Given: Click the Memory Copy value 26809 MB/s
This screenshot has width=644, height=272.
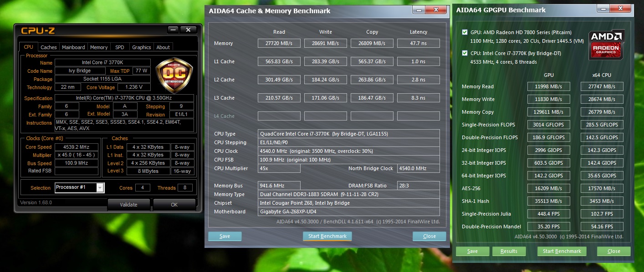Looking at the screenshot, I should pyautogui.click(x=372, y=43).
